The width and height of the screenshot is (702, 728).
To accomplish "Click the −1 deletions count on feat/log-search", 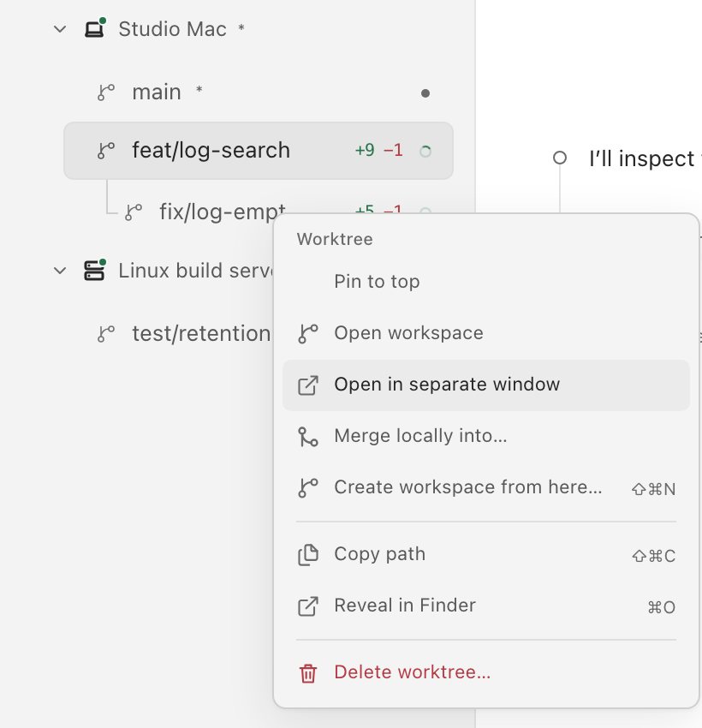I will click(394, 150).
